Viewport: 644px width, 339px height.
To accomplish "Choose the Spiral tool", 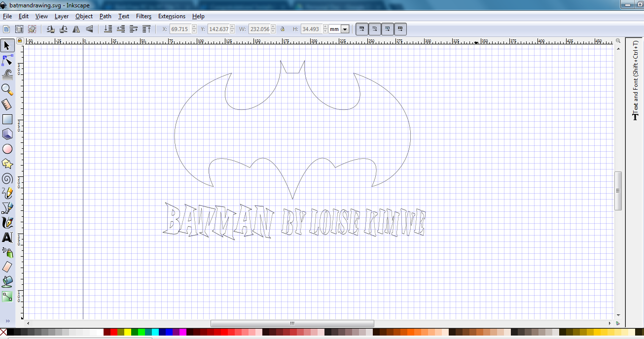I will [7, 178].
